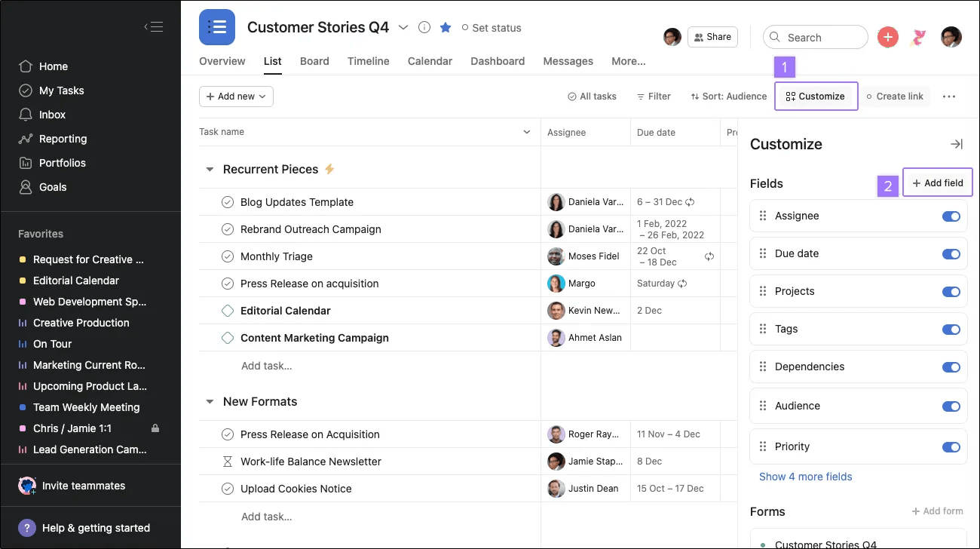Click the red plus quick-add button

tap(888, 37)
